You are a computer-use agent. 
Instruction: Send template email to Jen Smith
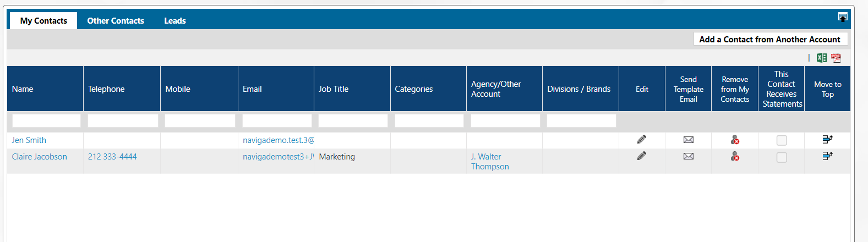688,140
